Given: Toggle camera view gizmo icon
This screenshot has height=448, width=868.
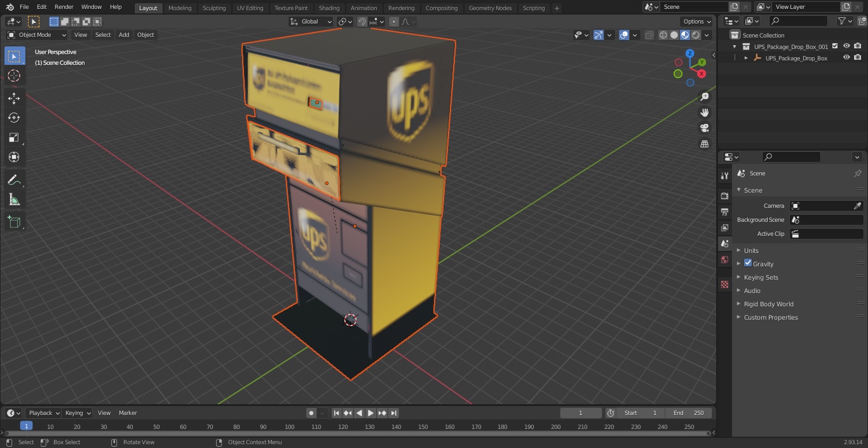Looking at the screenshot, I should tap(704, 128).
